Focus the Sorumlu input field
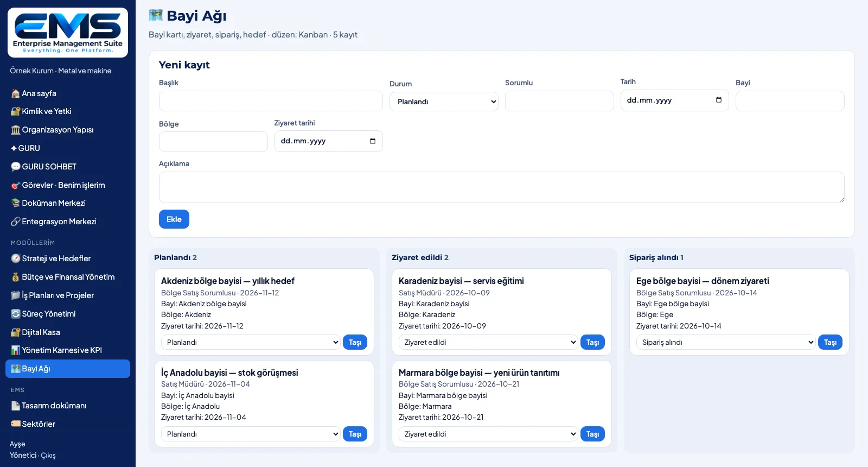 [559, 101]
